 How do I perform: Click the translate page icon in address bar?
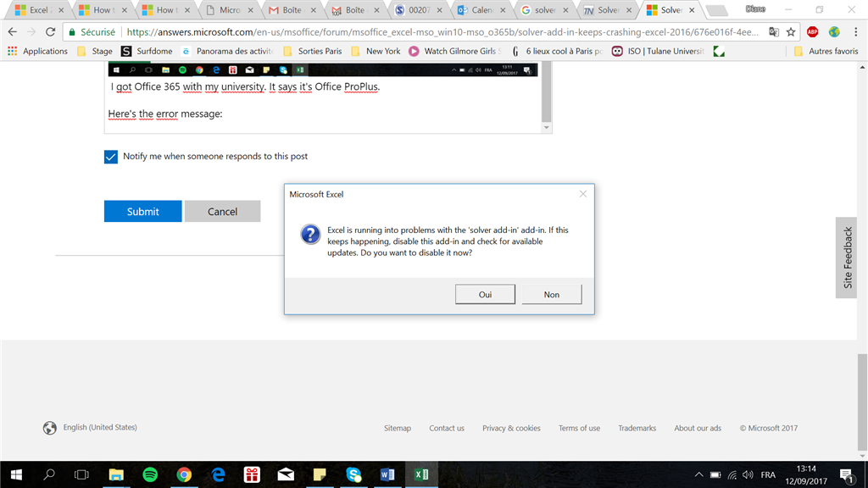click(x=774, y=32)
